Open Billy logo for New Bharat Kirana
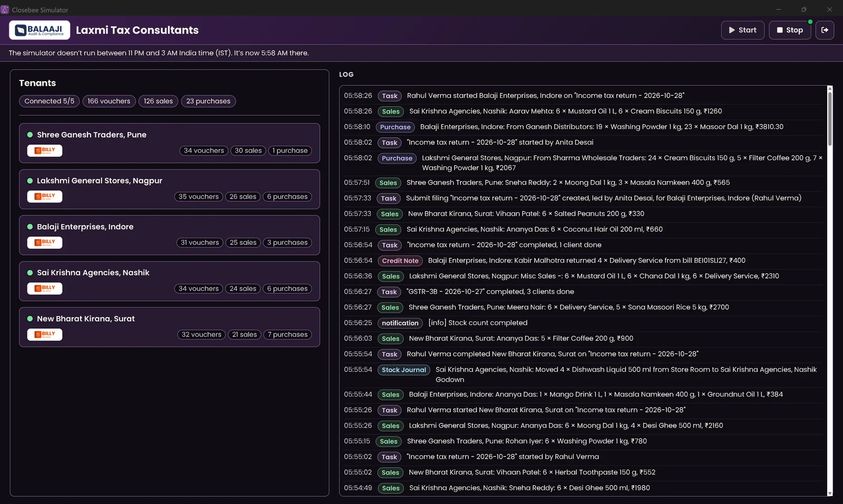Image resolution: width=843 pixels, height=504 pixels. click(x=45, y=334)
